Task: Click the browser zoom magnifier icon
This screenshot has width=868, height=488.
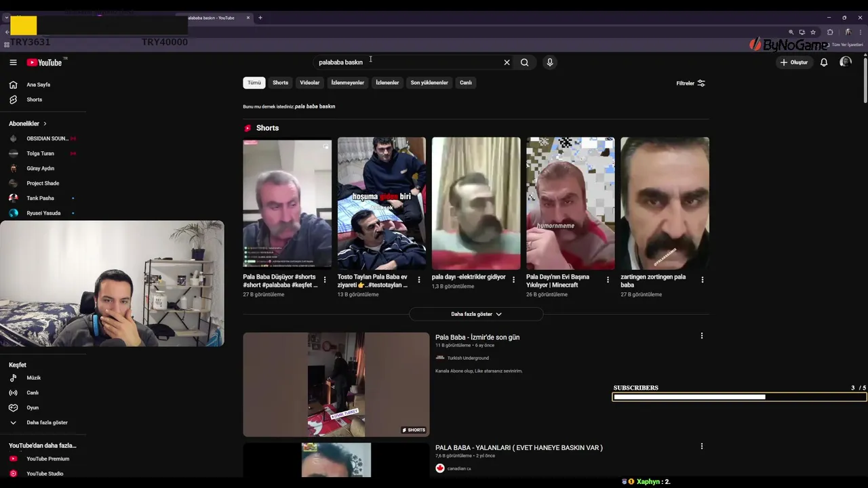Action: pyautogui.click(x=791, y=32)
